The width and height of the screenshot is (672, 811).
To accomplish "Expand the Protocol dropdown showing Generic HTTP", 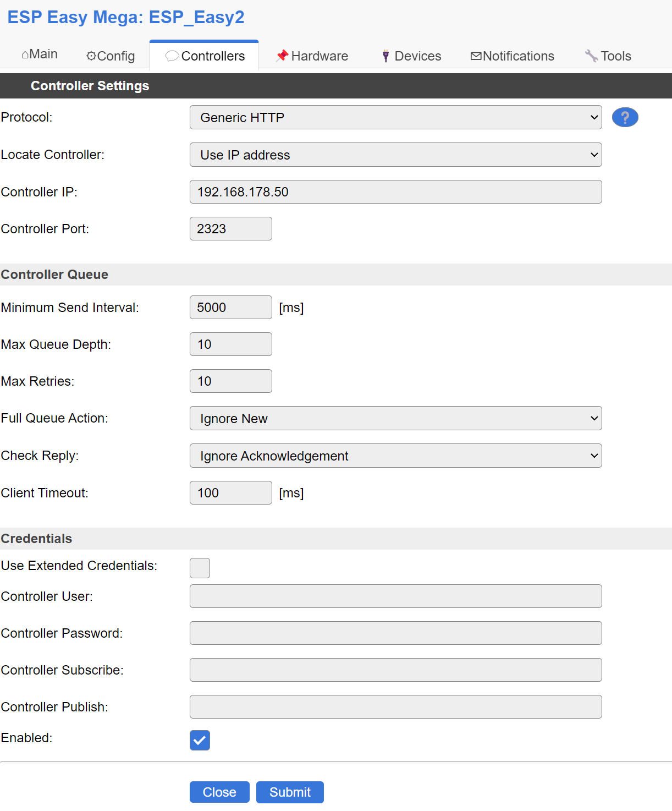I will (396, 117).
